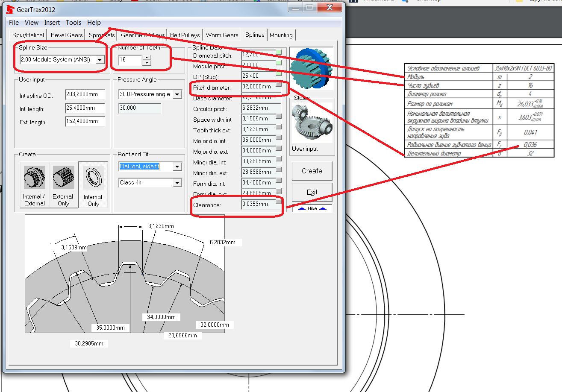562x392 pixels.
Task: Expand the Flat root, side fit dropdown
Action: click(x=177, y=167)
